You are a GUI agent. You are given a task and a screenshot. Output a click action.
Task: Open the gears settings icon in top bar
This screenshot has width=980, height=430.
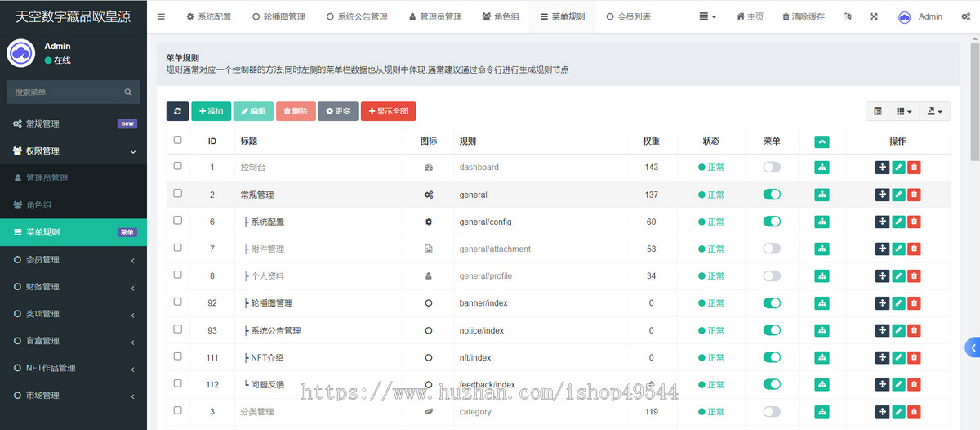click(965, 16)
